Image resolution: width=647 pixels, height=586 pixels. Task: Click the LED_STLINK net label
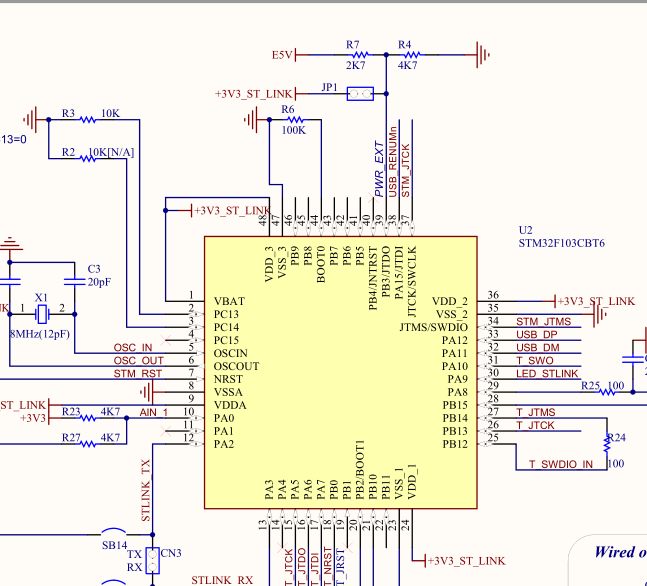547,374
